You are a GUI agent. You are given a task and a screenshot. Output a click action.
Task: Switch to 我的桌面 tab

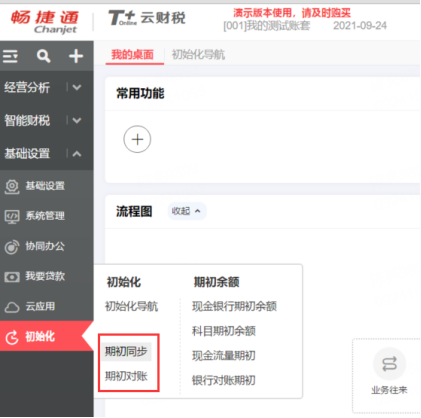[x=132, y=54]
